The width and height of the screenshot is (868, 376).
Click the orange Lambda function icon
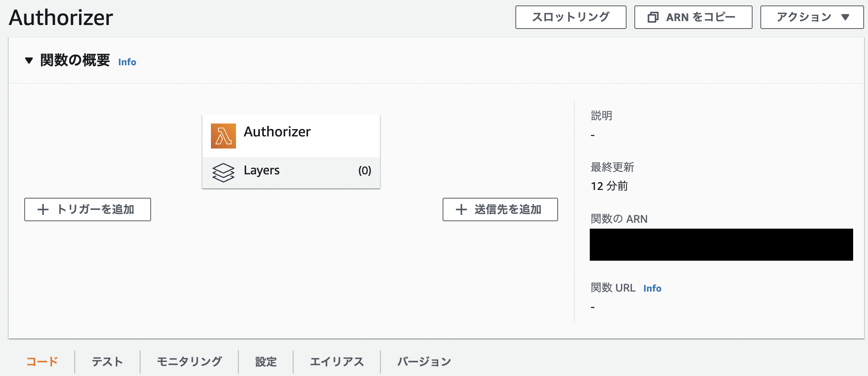pos(223,136)
